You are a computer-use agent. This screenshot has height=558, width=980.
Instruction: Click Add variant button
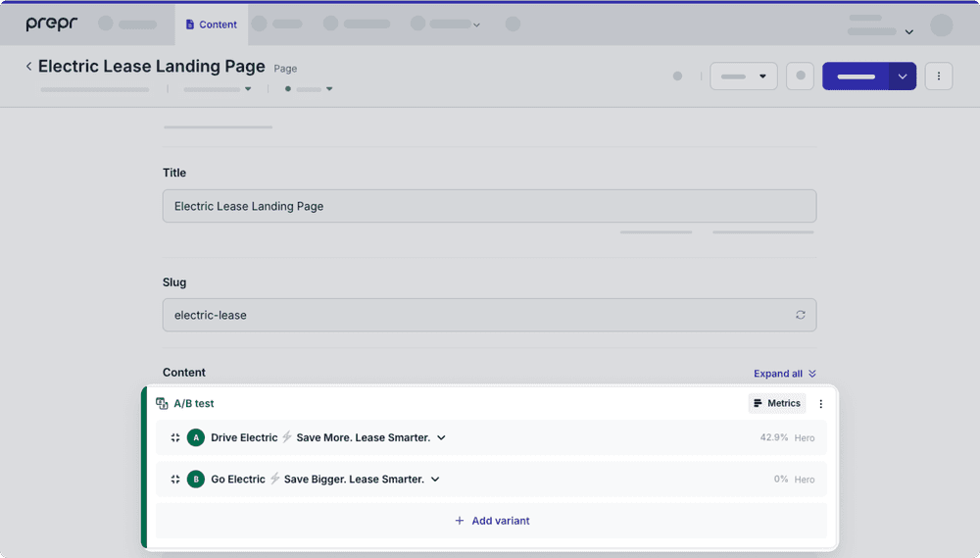pos(491,521)
